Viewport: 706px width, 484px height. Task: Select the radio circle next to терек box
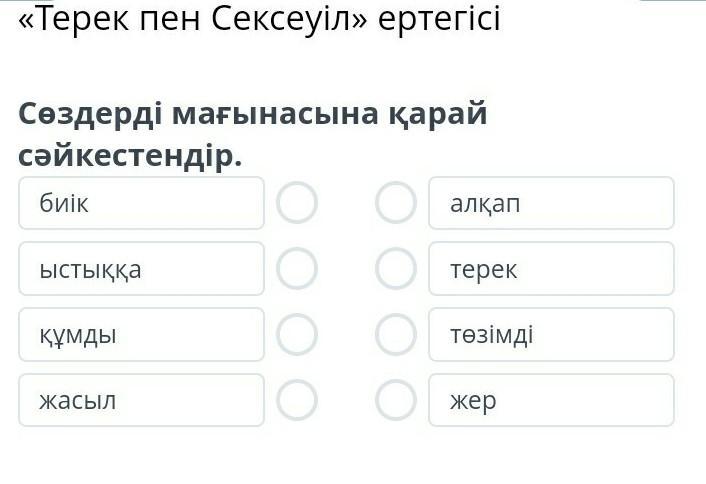click(x=396, y=268)
